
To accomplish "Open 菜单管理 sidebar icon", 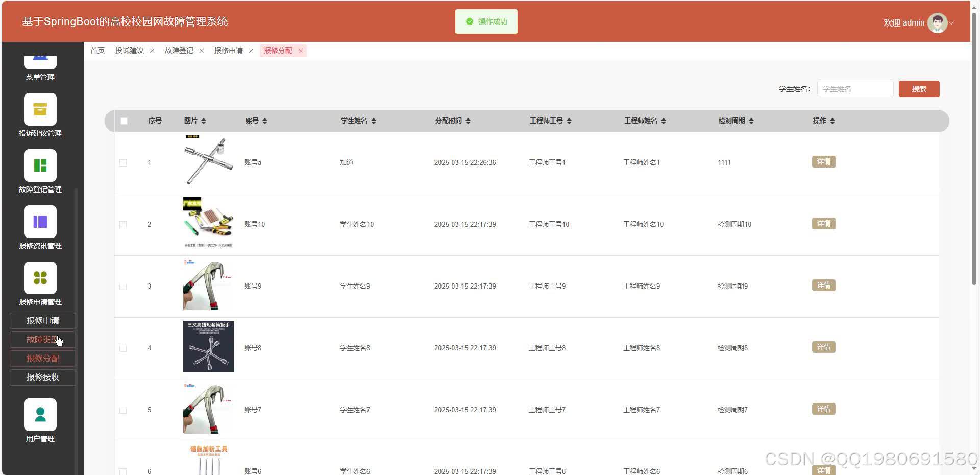I will coord(40,62).
